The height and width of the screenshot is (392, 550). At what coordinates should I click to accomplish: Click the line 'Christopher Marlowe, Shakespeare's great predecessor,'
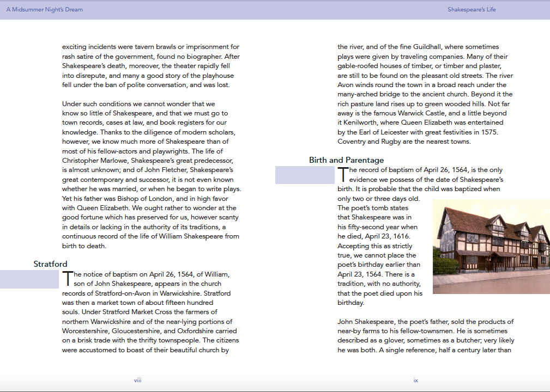point(148,161)
